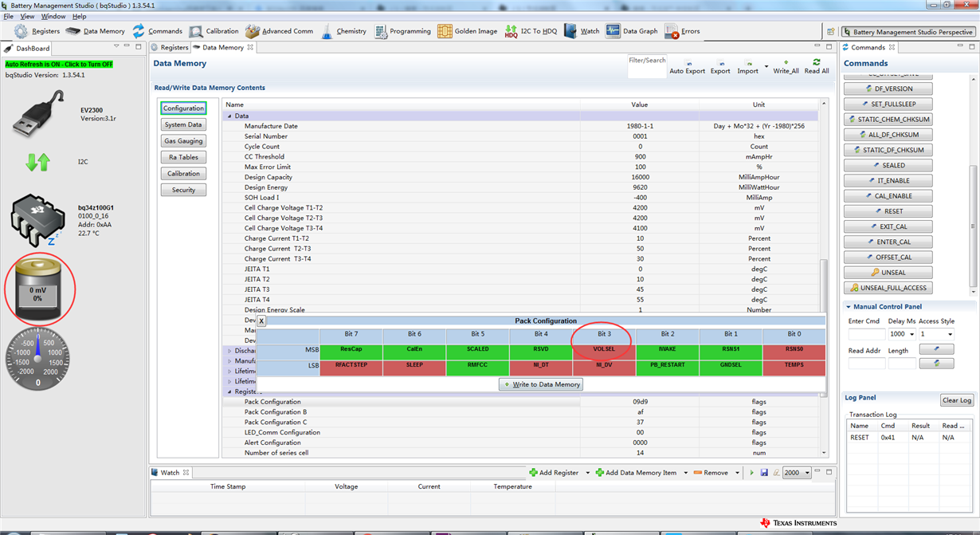Collapse the Manual Control Panel section
This screenshot has width=980, height=535.
coord(849,307)
